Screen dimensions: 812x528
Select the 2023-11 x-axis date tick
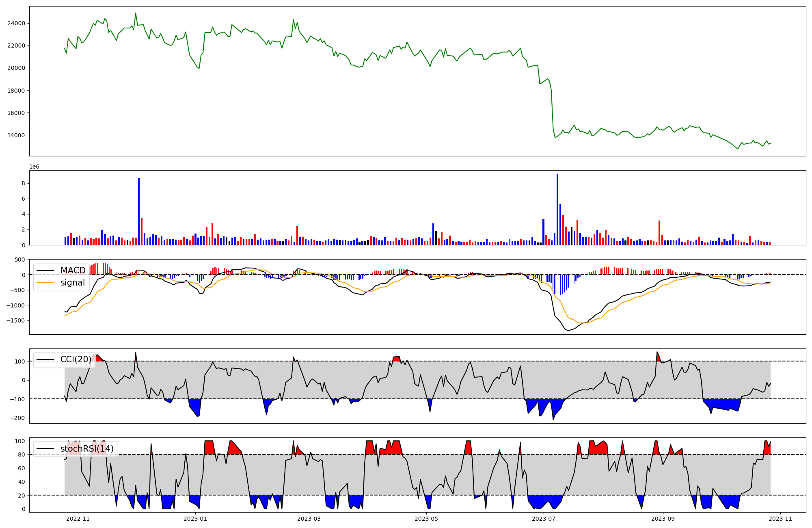pos(780,519)
